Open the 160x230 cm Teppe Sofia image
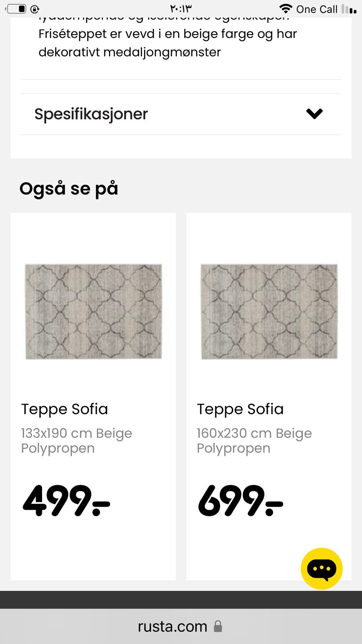This screenshot has width=362, height=644. 269,311
